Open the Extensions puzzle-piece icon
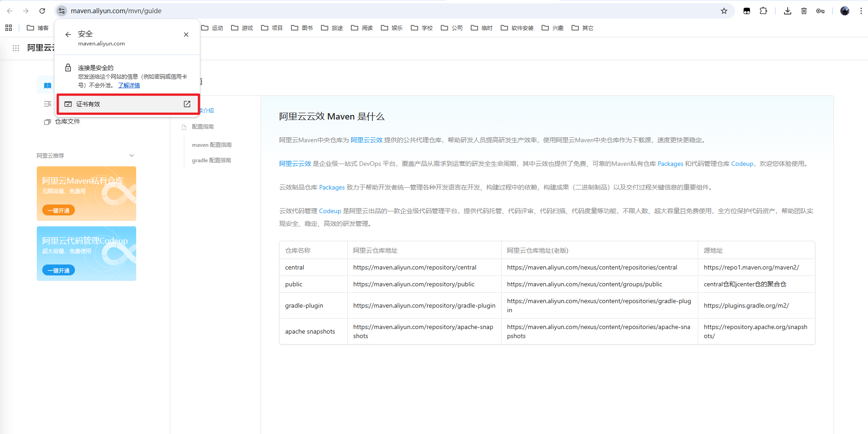Viewport: 868px width, 434px height. [764, 11]
